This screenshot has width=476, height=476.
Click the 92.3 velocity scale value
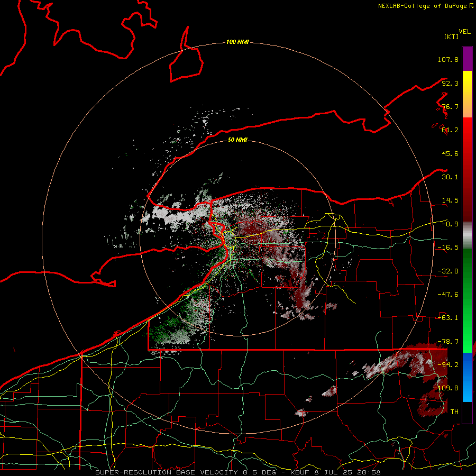point(450,83)
